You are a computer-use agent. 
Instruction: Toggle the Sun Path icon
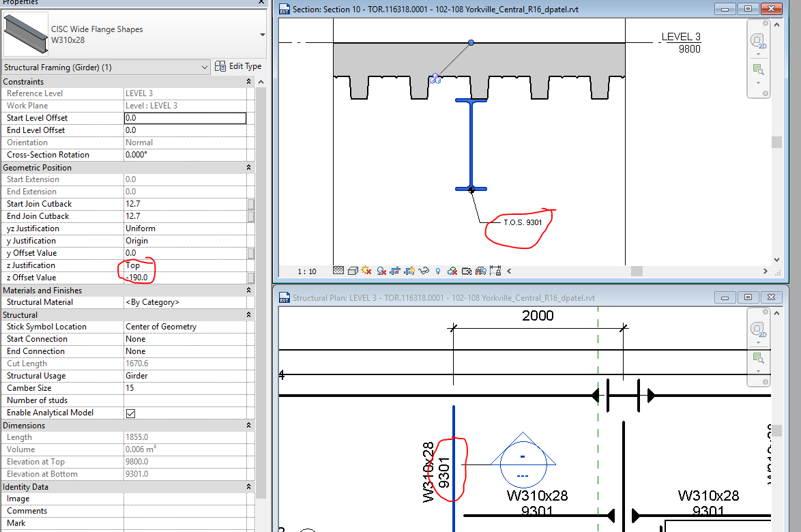[x=366, y=270]
